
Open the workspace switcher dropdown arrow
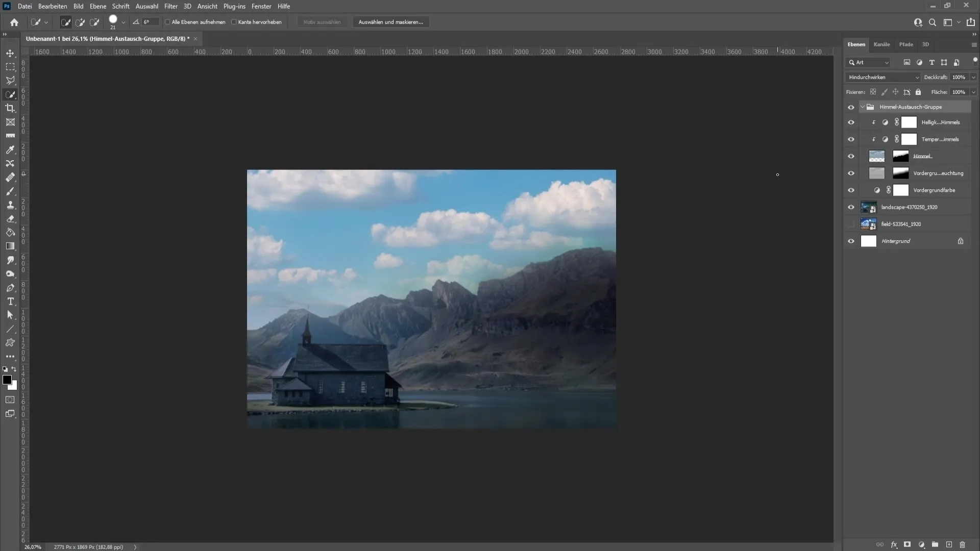(x=959, y=22)
